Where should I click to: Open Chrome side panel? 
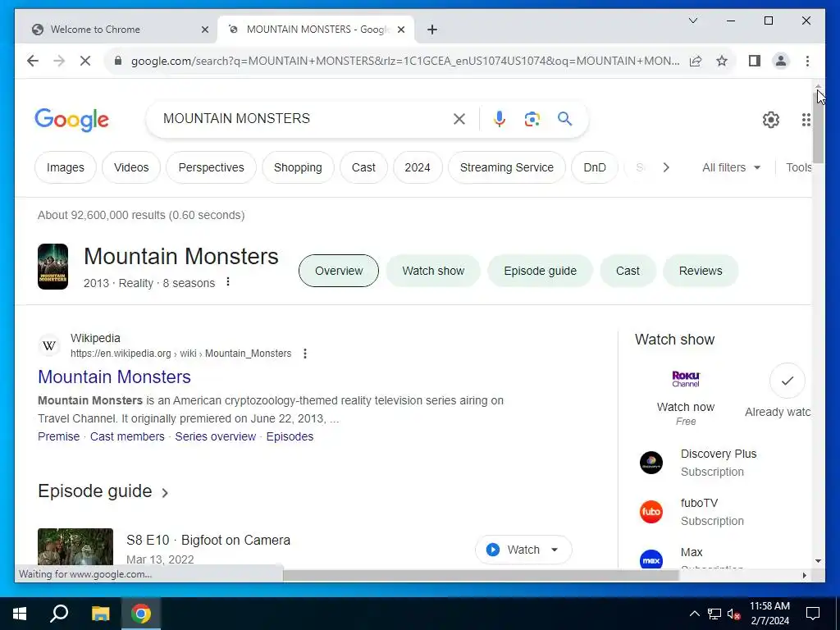[755, 61]
